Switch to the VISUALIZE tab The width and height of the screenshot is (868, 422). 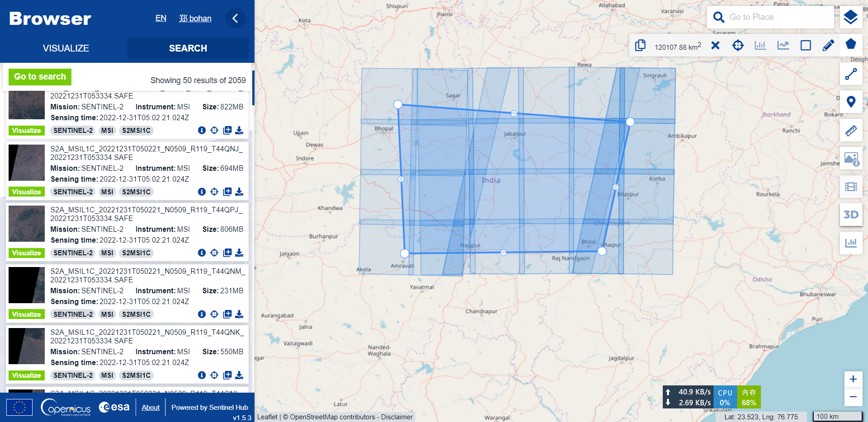click(x=66, y=48)
